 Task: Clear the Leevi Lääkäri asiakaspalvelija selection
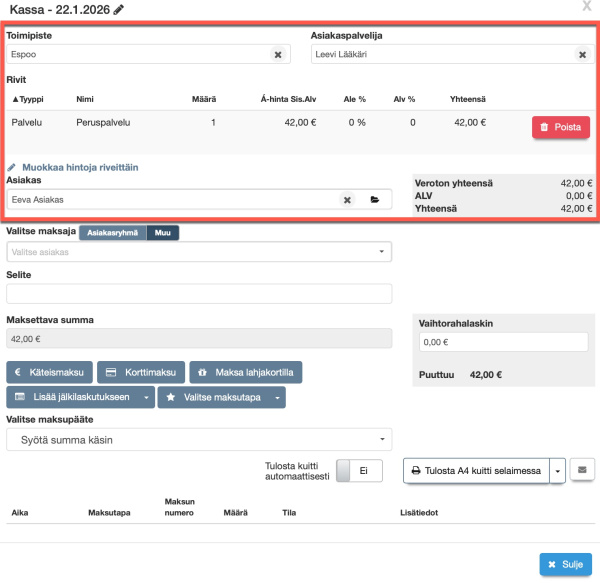pos(582,54)
